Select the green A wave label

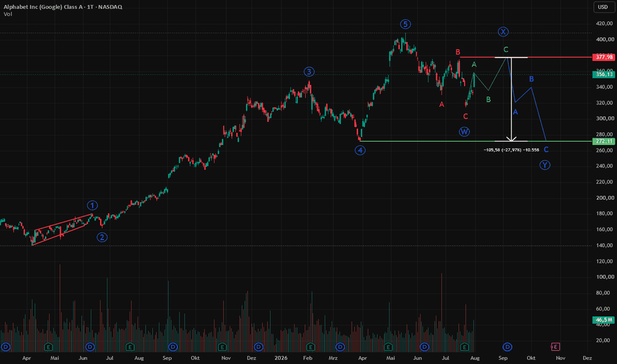point(474,64)
